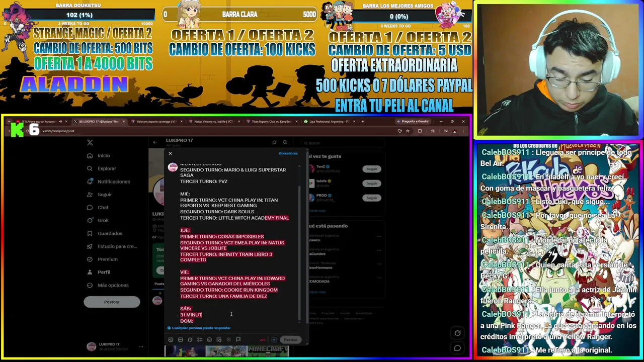This screenshot has height=362, width=644.
Task: Switch to the Liga Profesional Argentina tab
Action: click(330, 121)
